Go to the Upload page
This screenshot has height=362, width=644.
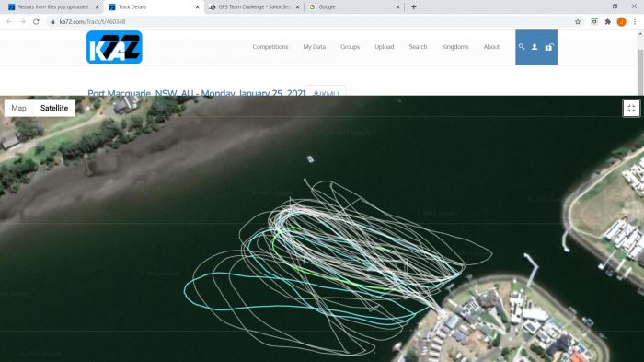pyautogui.click(x=384, y=47)
